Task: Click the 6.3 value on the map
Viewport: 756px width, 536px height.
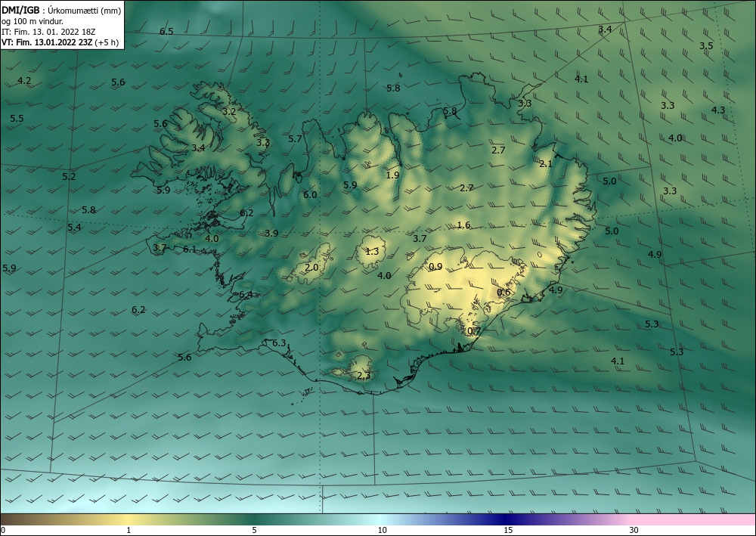Action: (279, 343)
